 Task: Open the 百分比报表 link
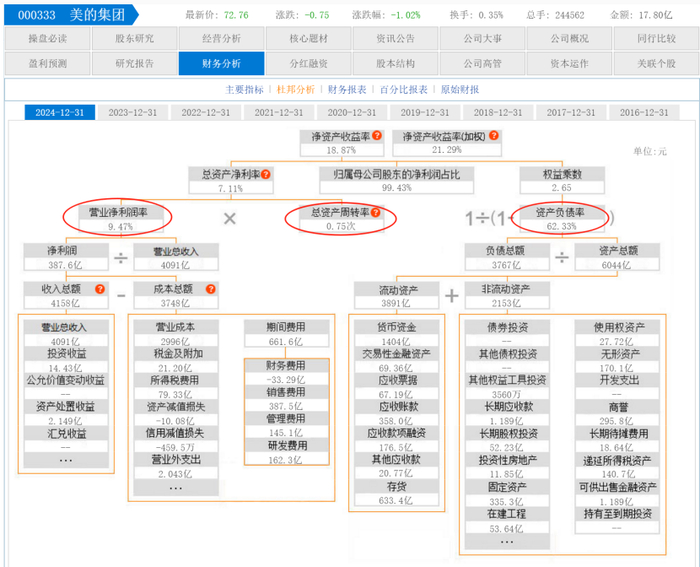404,90
